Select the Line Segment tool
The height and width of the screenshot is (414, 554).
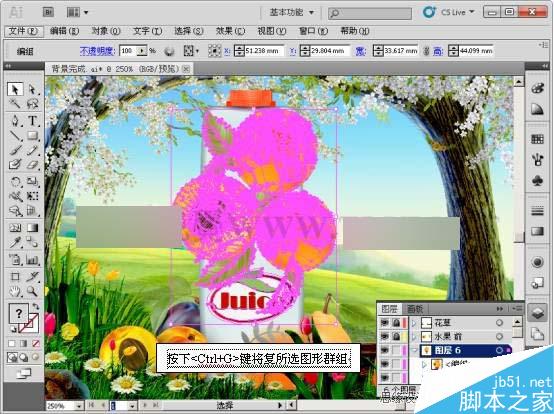click(x=15, y=136)
